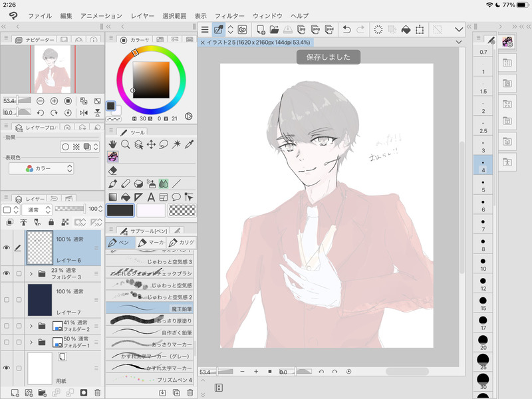The width and height of the screenshot is (532, 399).
Task: Choose brush size 10 preset
Action: pos(483,264)
